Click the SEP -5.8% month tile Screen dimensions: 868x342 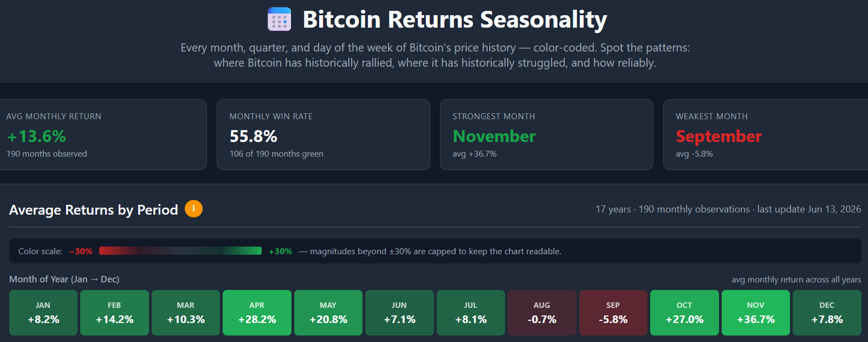[x=613, y=313]
